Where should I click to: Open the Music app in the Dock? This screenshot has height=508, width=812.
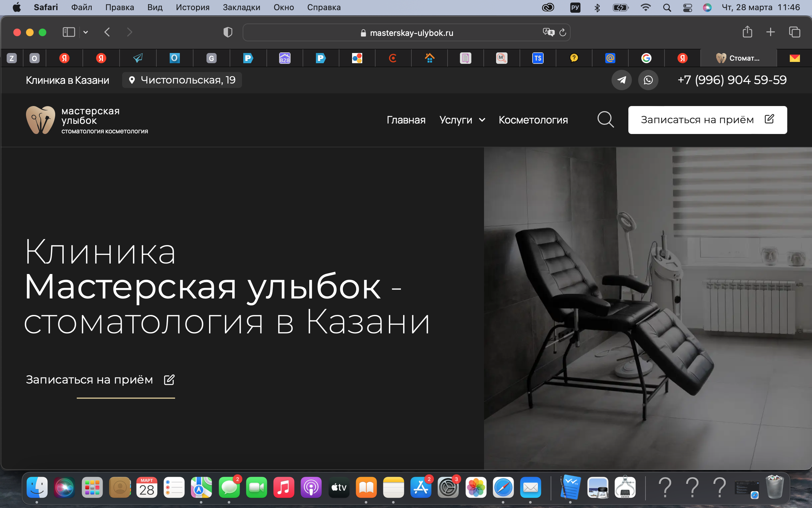(x=284, y=487)
